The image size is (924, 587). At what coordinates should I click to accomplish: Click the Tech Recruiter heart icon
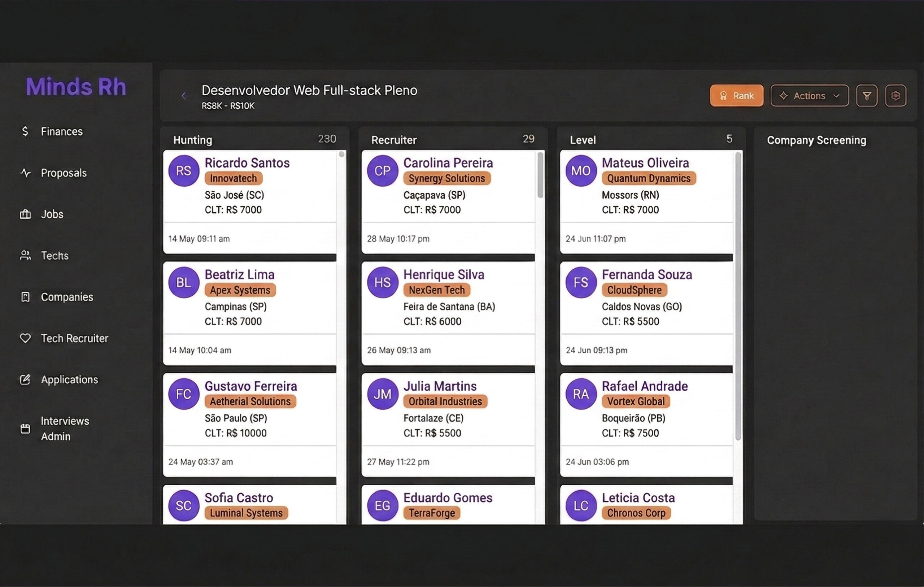[25, 338]
